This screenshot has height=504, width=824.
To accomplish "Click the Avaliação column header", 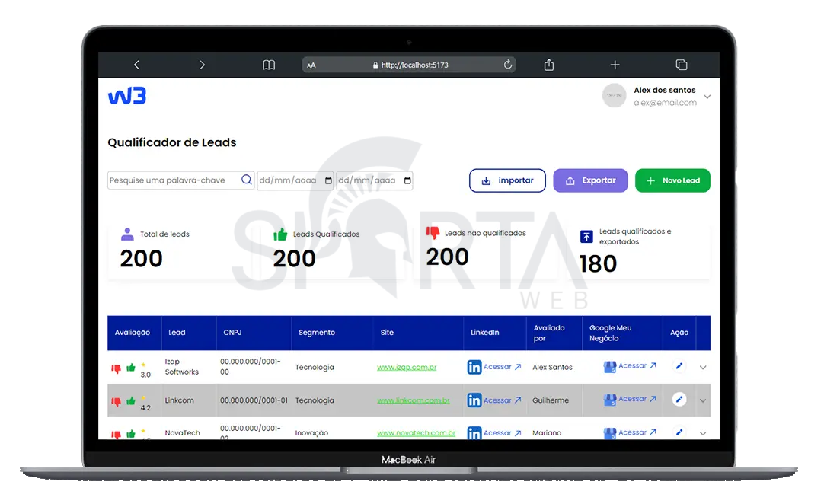I will click(133, 333).
